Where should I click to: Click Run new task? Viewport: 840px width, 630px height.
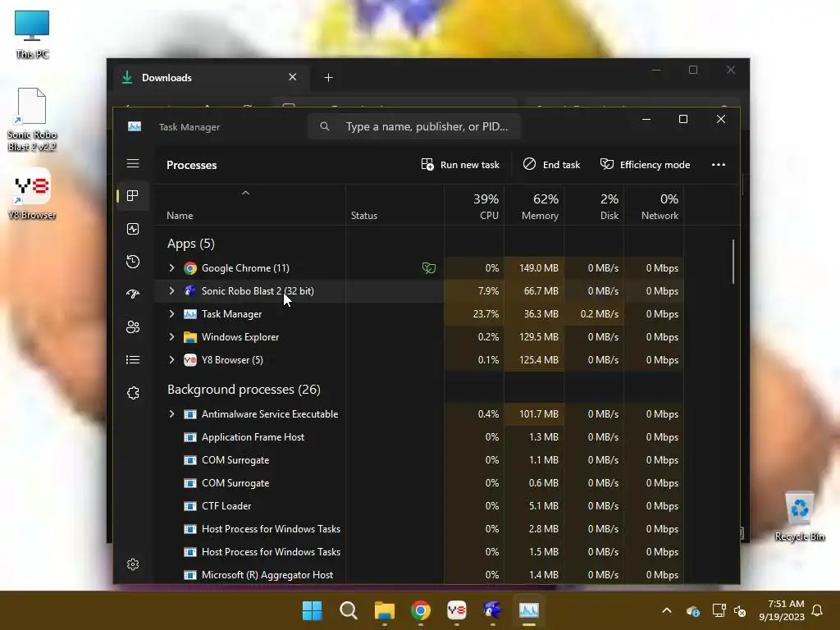pyautogui.click(x=460, y=164)
